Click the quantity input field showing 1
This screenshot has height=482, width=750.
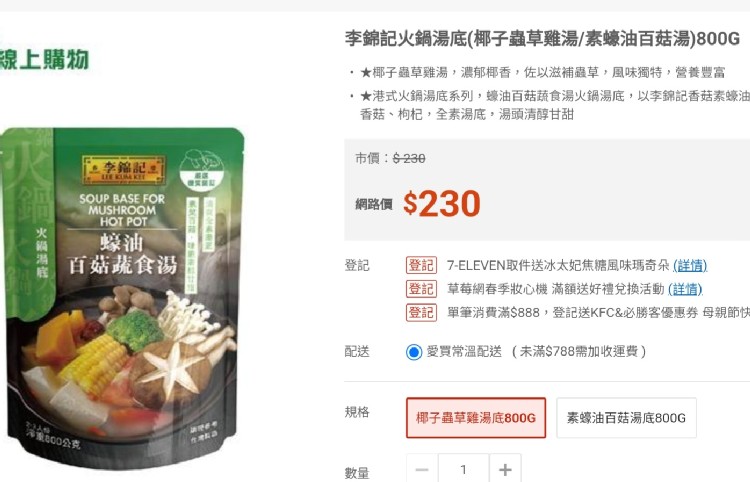(463, 469)
